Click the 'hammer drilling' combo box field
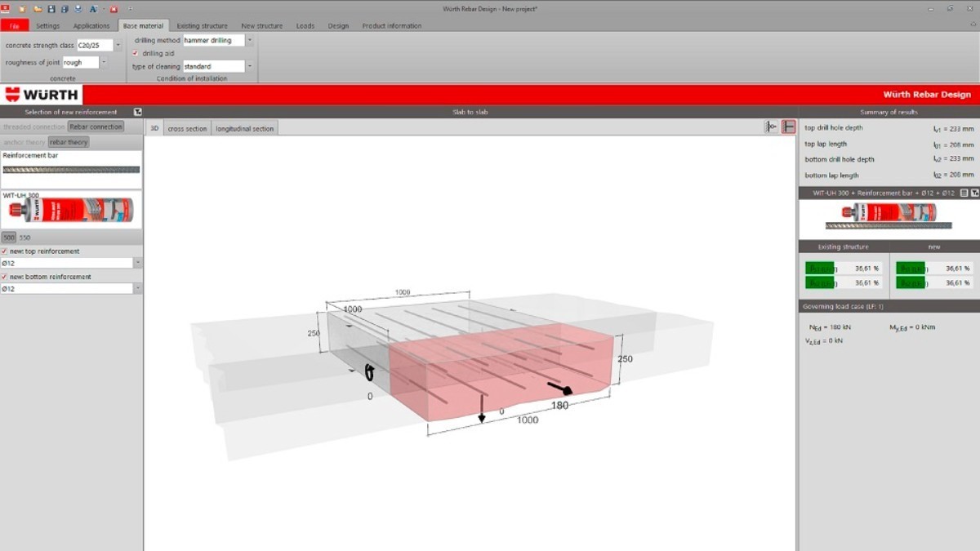980x551 pixels. coord(213,40)
